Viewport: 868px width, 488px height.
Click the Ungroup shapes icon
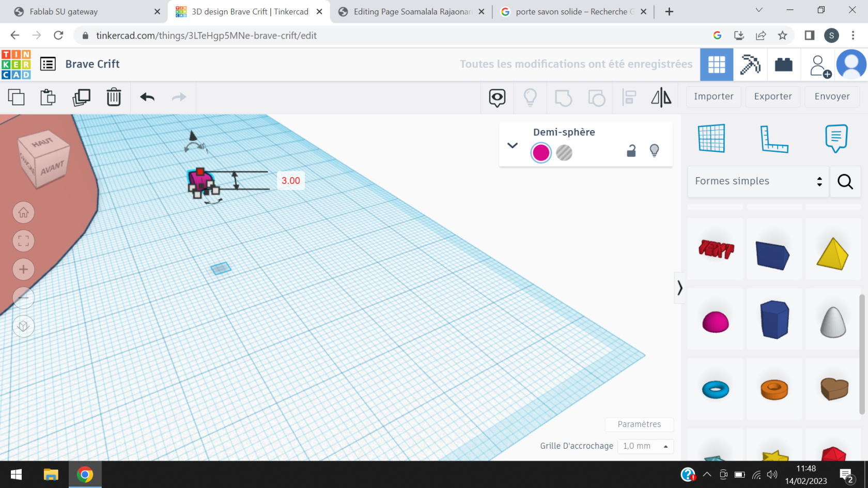[x=596, y=98]
